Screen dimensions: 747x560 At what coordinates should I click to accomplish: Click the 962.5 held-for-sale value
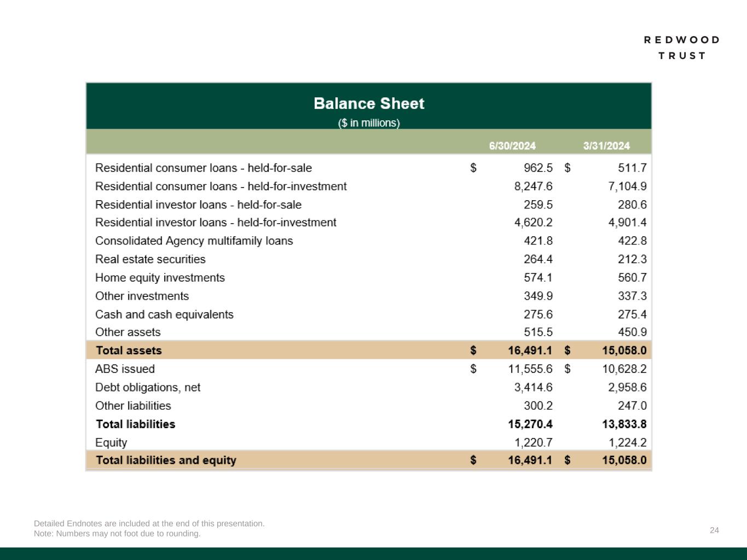point(538,168)
